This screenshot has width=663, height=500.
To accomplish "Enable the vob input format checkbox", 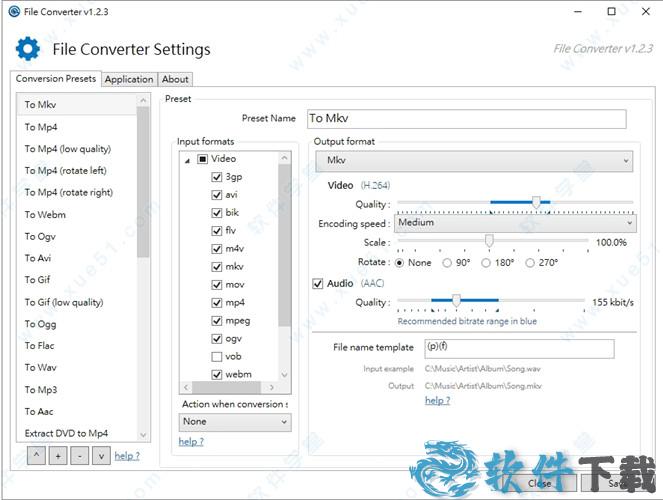I will [x=217, y=357].
